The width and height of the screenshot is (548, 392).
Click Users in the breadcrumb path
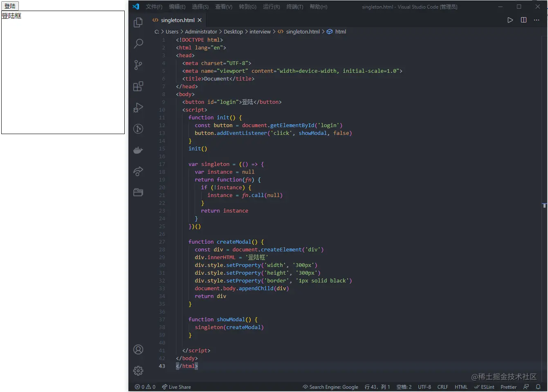(172, 31)
